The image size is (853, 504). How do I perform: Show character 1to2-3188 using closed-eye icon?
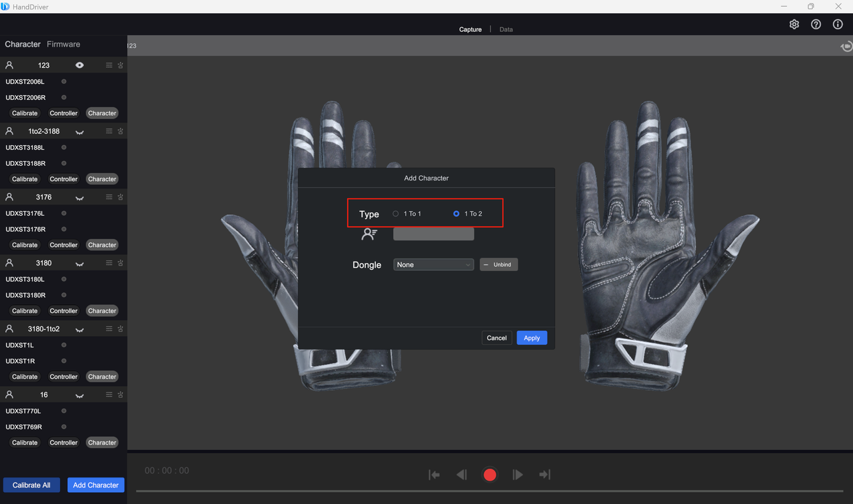tap(79, 132)
